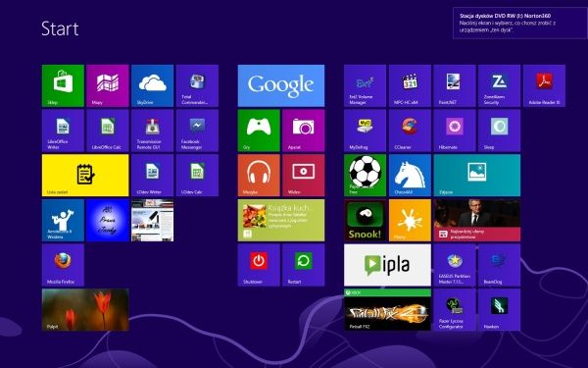Click the Sleep tile
The width and height of the screenshot is (588, 368).
tap(499, 131)
